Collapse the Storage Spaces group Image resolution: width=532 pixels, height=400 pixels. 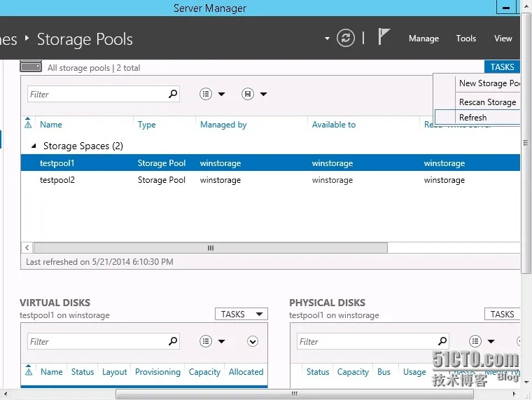click(34, 146)
